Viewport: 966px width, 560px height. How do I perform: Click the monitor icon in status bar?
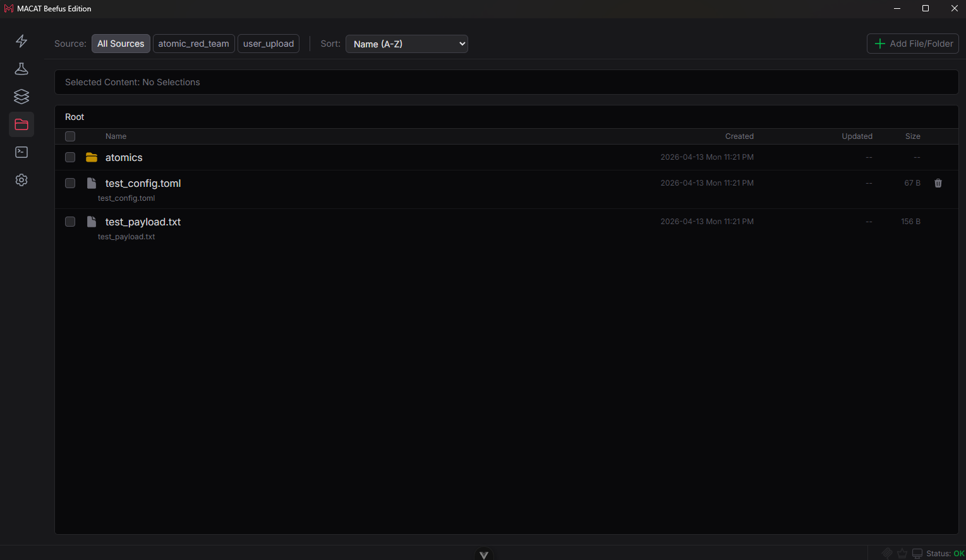click(x=917, y=553)
